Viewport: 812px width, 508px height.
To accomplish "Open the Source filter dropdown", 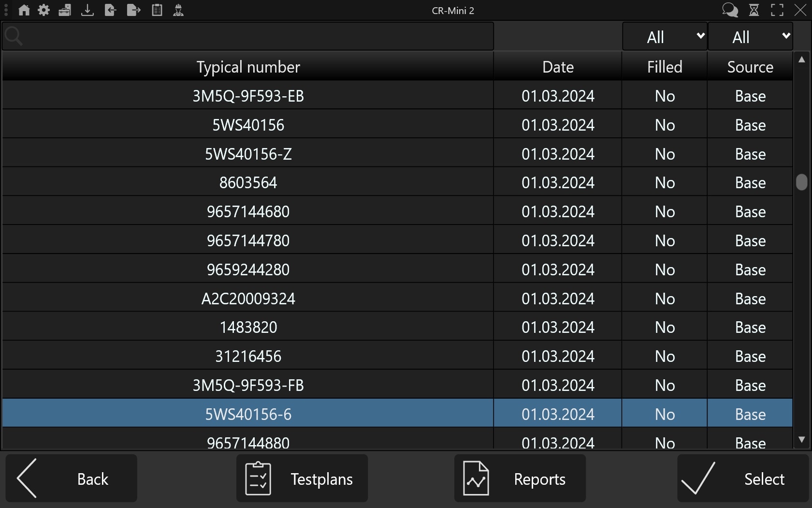I will [x=750, y=37].
